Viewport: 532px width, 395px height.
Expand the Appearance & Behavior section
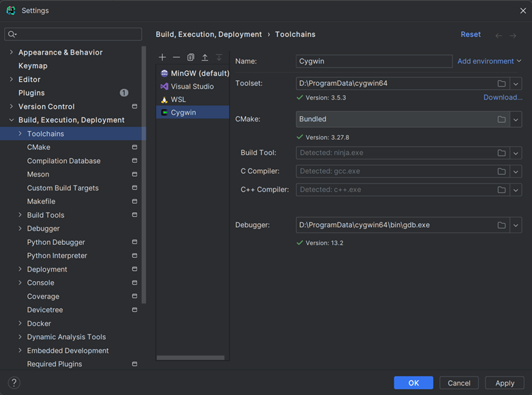[12, 52]
